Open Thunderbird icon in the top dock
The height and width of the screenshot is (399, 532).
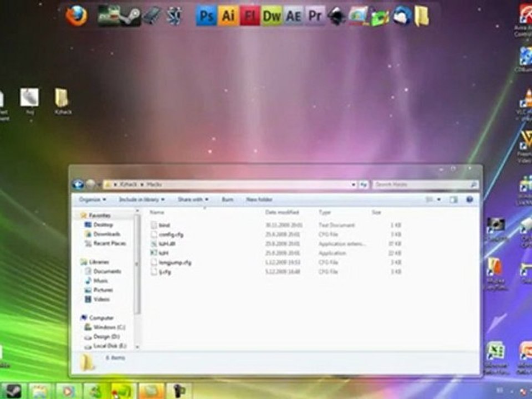point(402,16)
